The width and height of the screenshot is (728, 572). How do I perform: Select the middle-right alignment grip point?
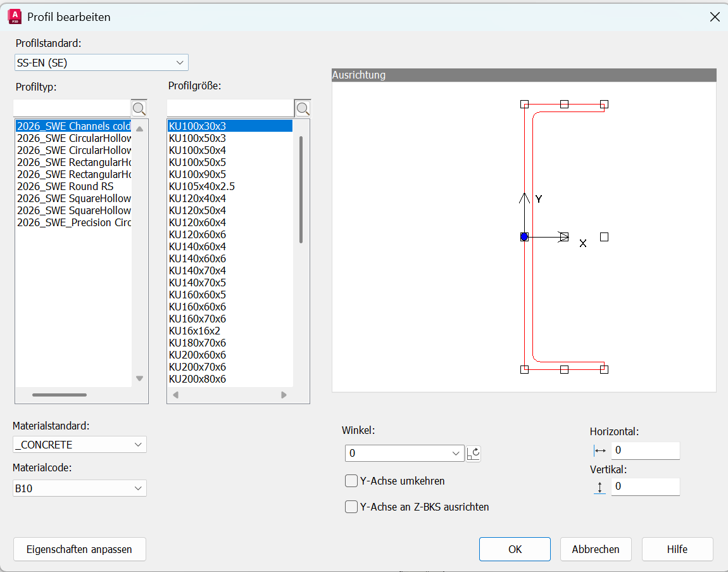click(604, 237)
